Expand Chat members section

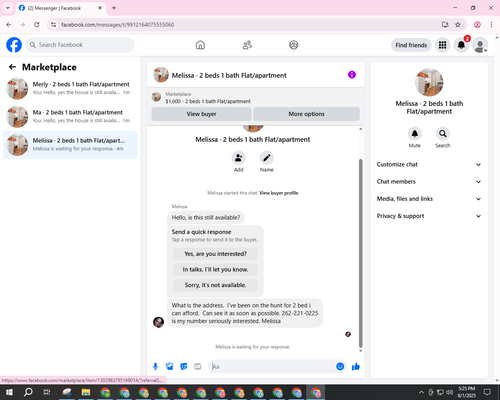[x=429, y=182]
